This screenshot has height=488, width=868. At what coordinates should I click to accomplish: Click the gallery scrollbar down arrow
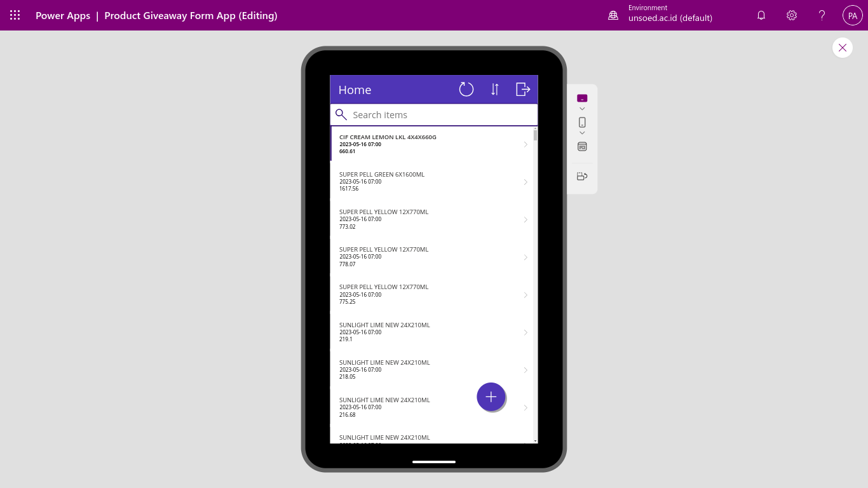(535, 440)
